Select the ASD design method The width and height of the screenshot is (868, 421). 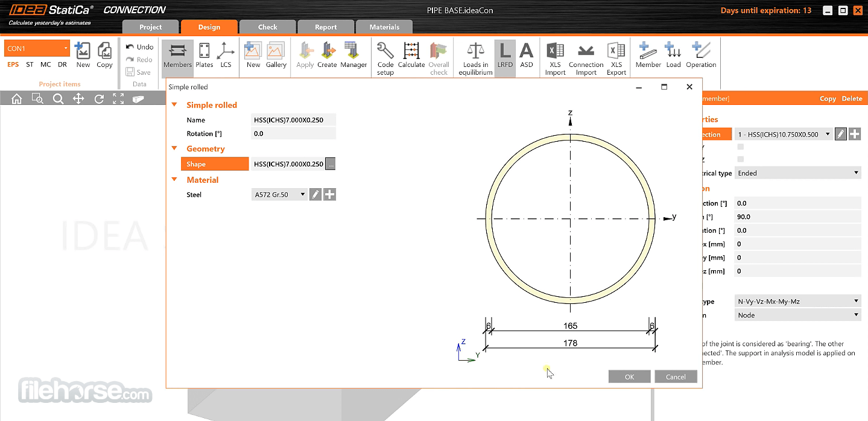527,55
